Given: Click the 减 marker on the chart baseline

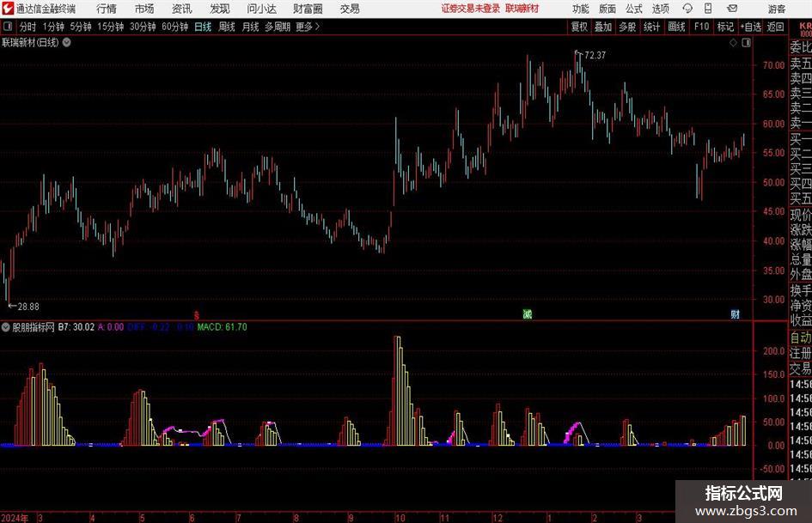Looking at the screenshot, I should [528, 313].
